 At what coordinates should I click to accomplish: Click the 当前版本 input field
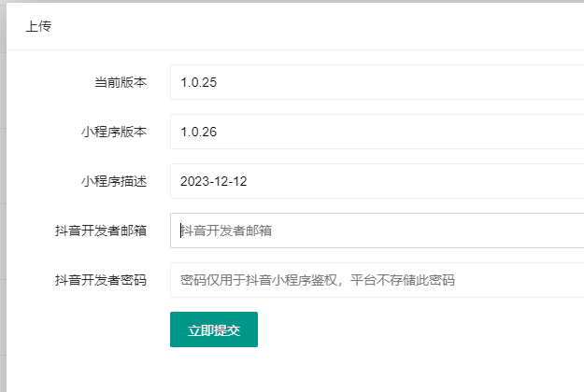click(377, 82)
